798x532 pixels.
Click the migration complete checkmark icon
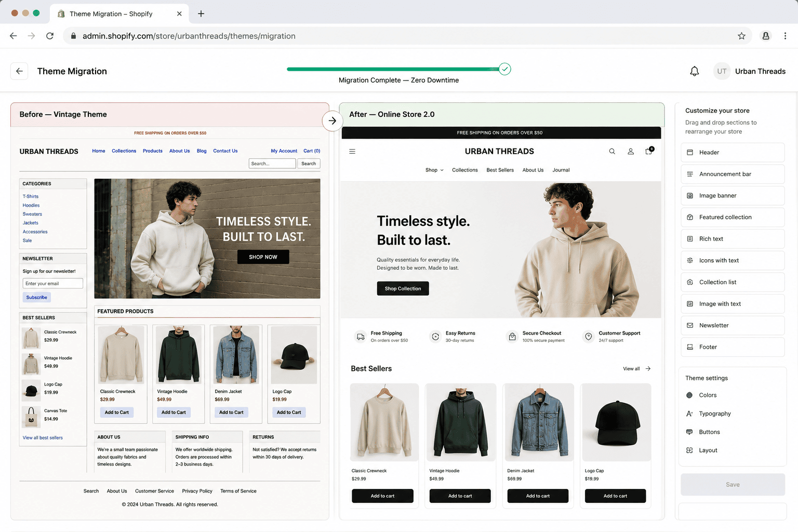[x=504, y=69]
